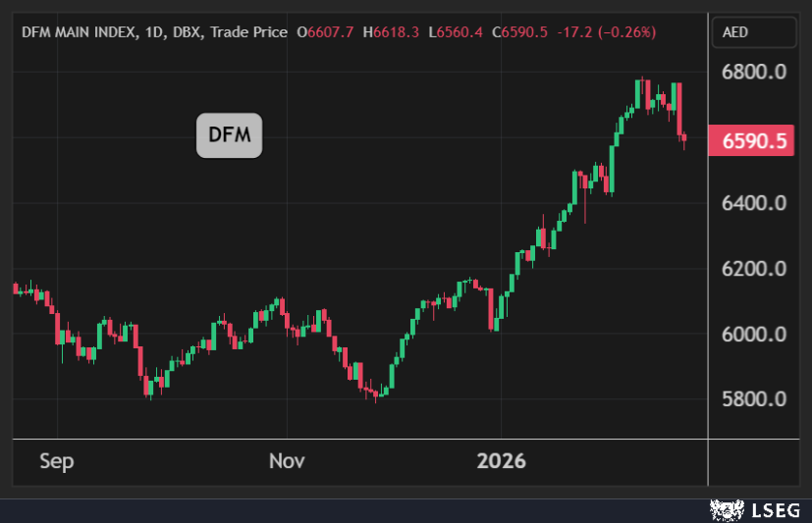Click the DFM MAIN INDEX symbol title
Viewport: 812px width, 523px height.
pyautogui.click(x=79, y=33)
